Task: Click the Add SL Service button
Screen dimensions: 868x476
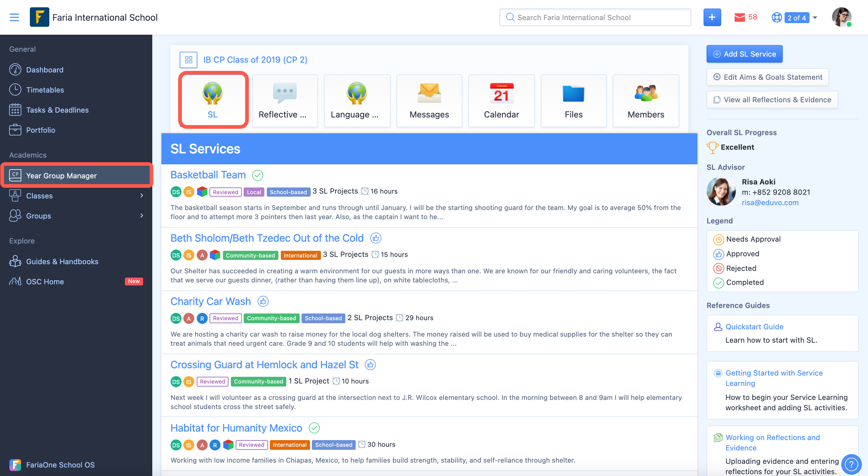Action: pos(744,54)
